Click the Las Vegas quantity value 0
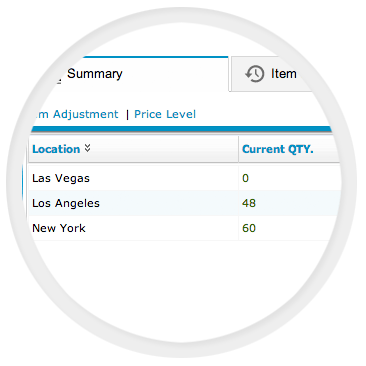Screen dimensions: 366x366 (x=245, y=178)
